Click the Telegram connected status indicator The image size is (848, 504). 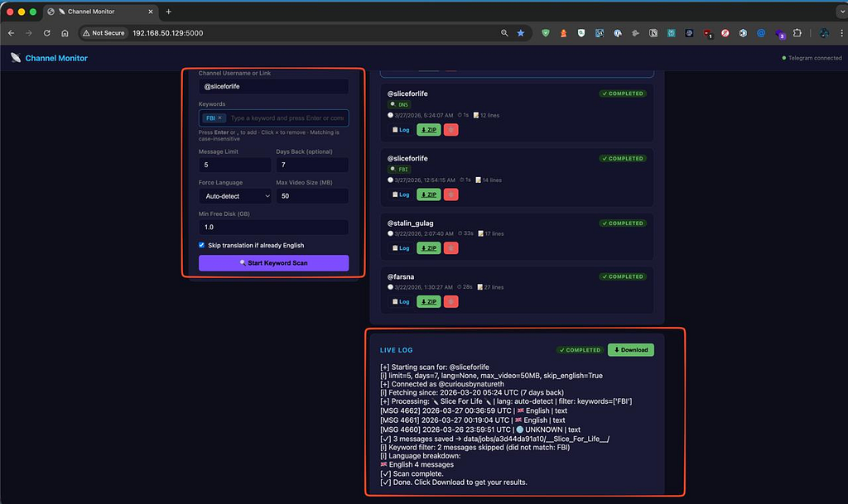pos(812,58)
